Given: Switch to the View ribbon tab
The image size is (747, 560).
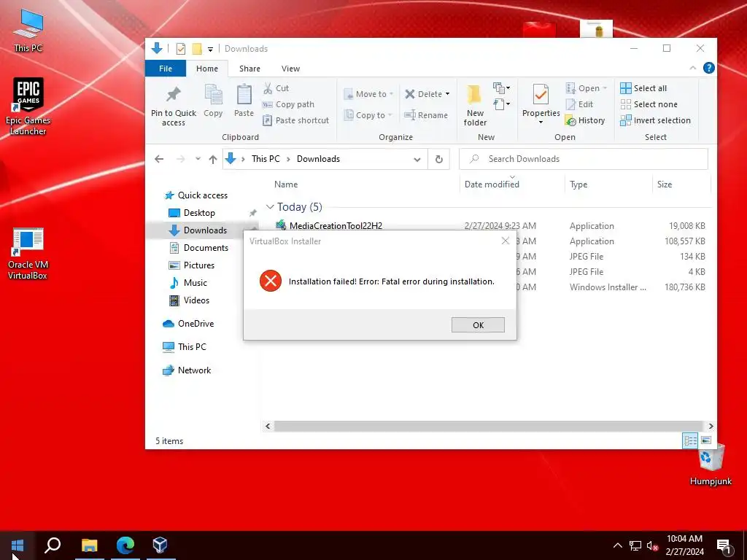Looking at the screenshot, I should [290, 69].
